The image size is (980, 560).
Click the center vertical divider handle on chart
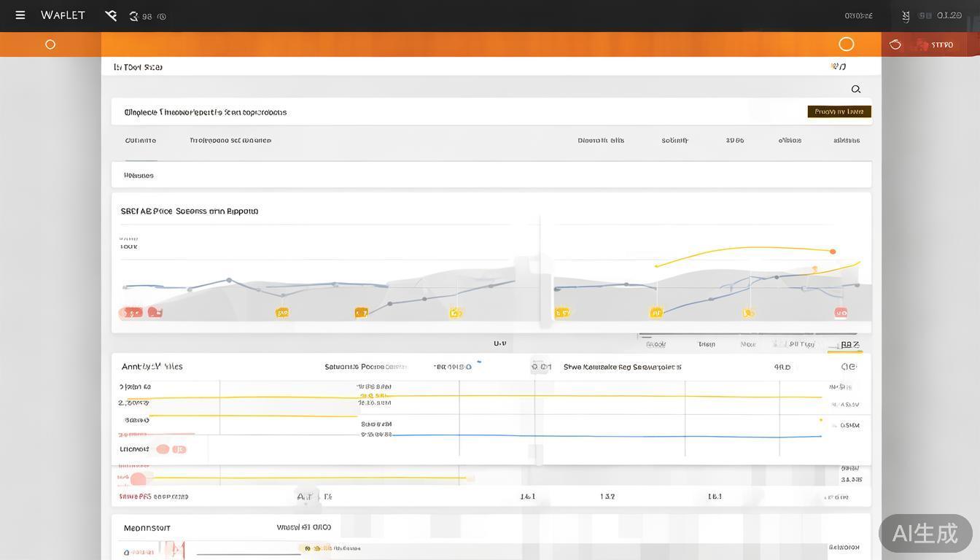click(x=540, y=270)
